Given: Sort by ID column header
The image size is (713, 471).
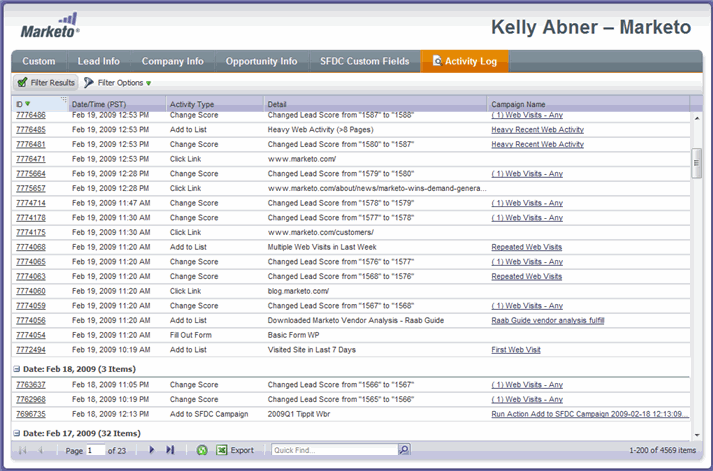Looking at the screenshot, I should tap(40, 104).
